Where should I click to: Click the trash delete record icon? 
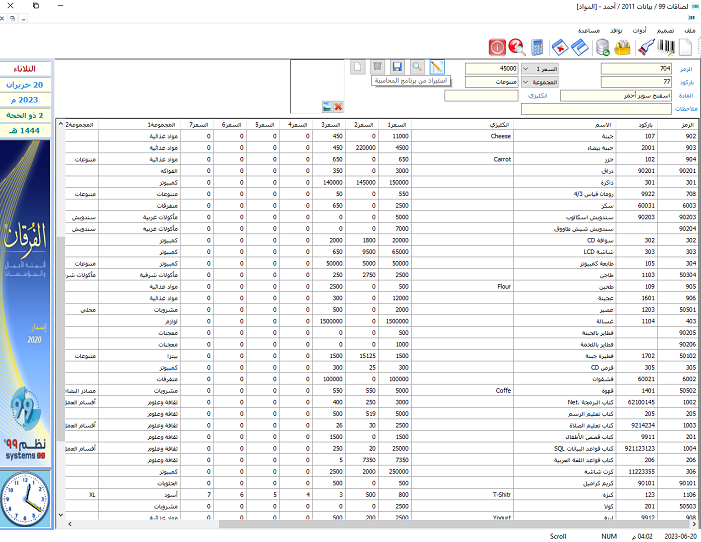pos(377,66)
